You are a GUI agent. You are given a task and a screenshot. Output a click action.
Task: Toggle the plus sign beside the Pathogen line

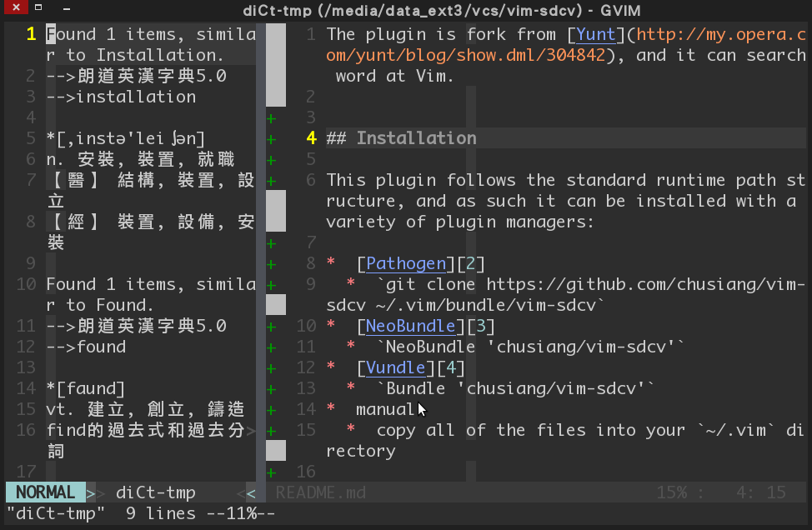(x=270, y=262)
